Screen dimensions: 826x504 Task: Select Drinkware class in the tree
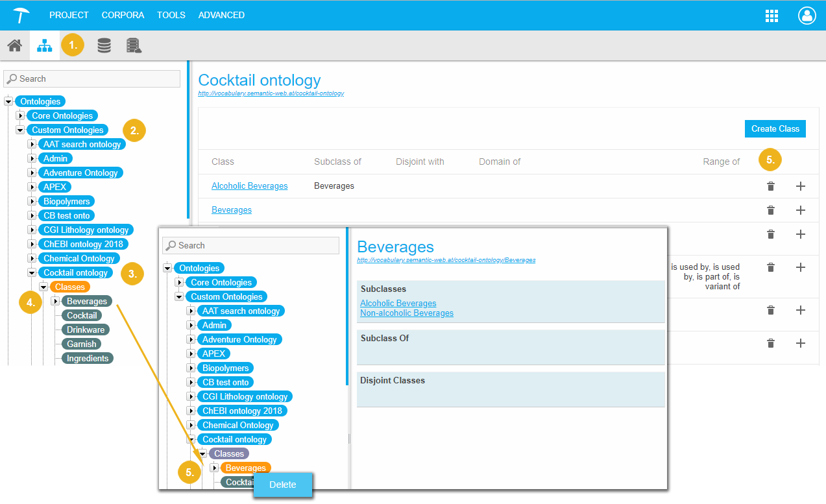tap(86, 330)
